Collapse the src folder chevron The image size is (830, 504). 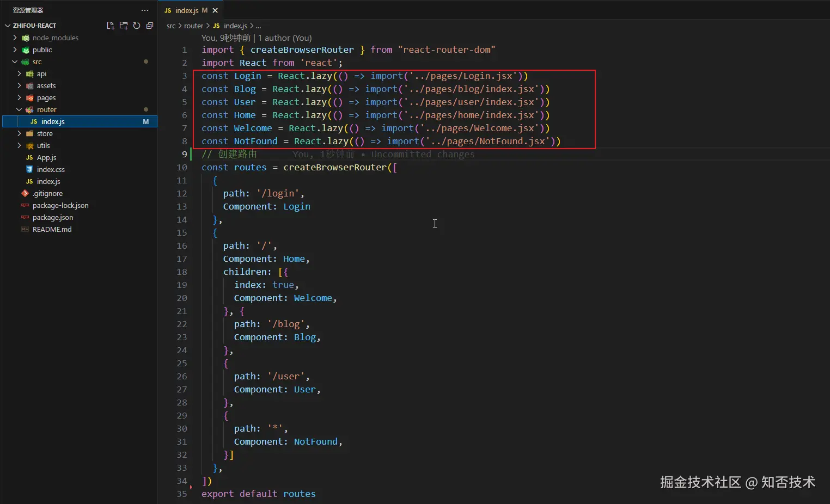point(15,62)
